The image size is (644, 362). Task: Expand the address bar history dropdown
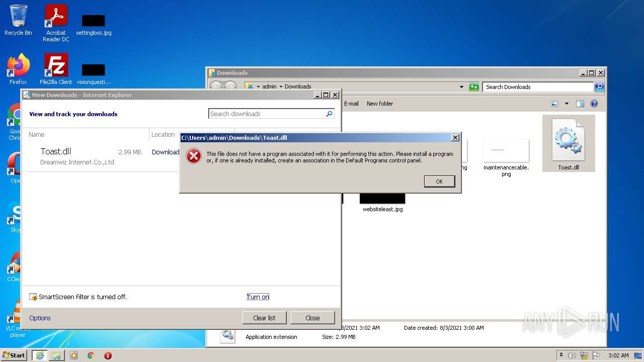coord(461,87)
